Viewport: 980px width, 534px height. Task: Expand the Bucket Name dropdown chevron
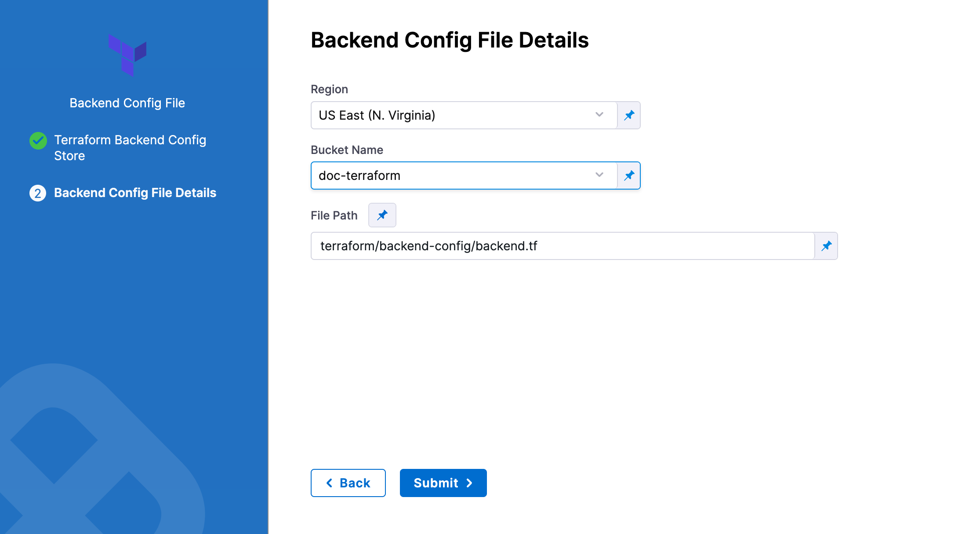(599, 175)
